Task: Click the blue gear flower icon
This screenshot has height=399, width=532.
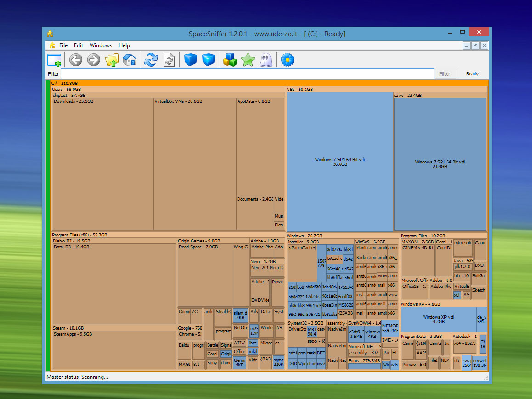Action: 288,60
